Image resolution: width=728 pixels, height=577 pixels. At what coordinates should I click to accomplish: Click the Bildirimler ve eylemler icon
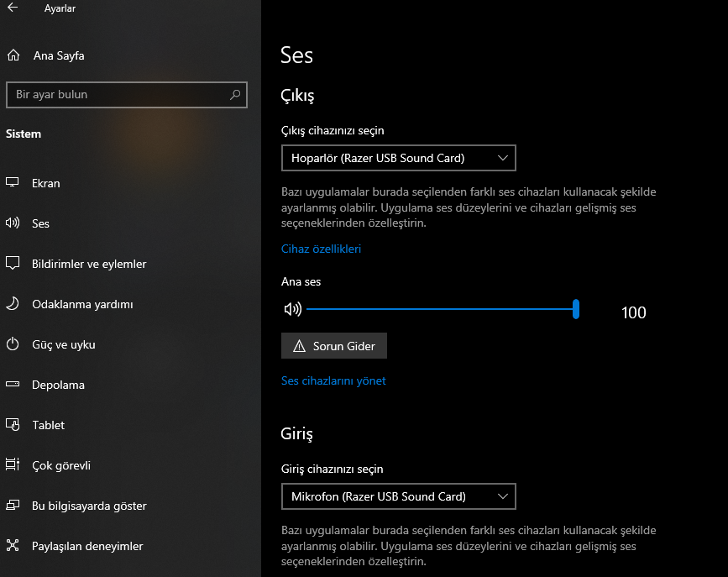(x=13, y=264)
